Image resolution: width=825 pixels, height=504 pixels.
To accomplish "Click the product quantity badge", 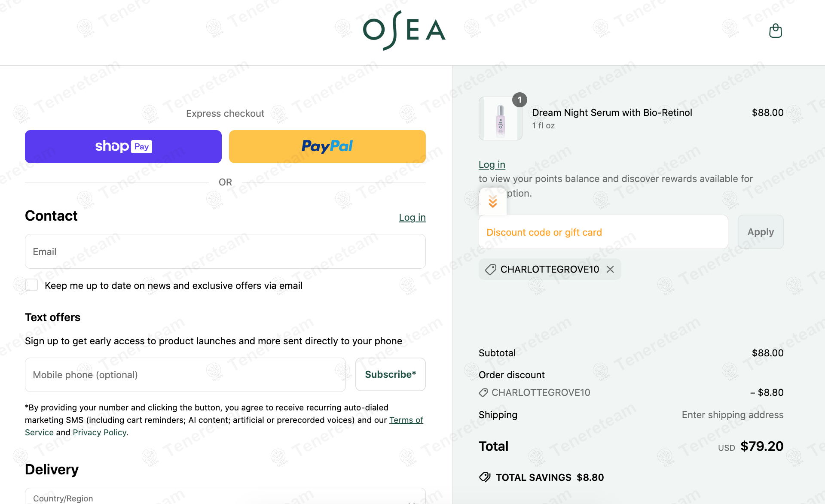I will pyautogui.click(x=519, y=100).
